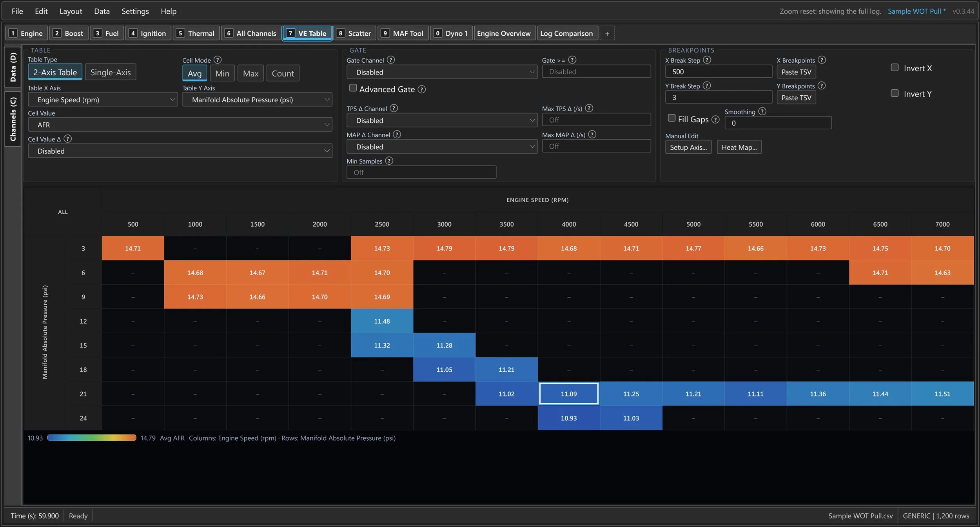Open the Settings menu
The width and height of the screenshot is (980, 527).
[135, 11]
